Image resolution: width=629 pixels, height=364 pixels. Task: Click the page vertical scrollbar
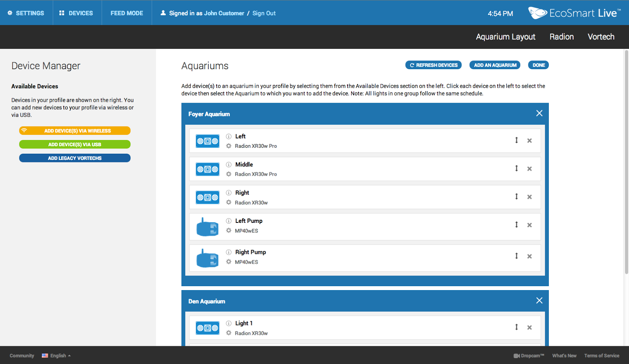[627, 162]
